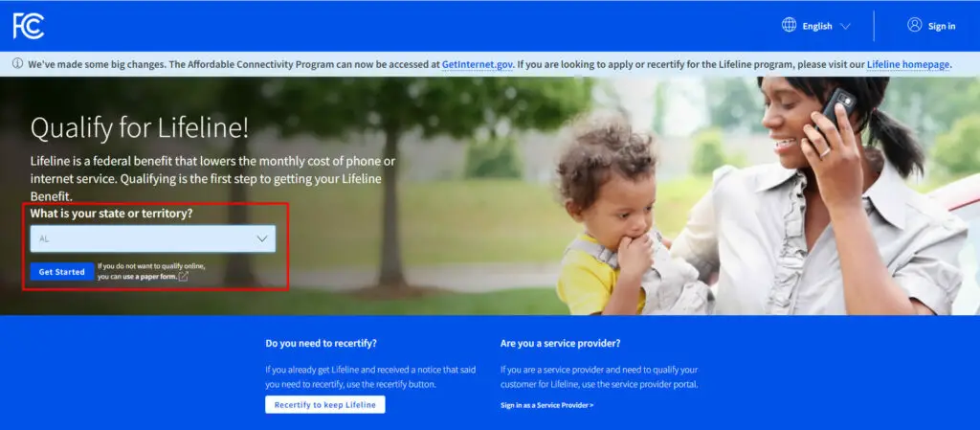Click Recertify to keep Lifeline button
The width and height of the screenshot is (980, 430).
coord(325,404)
